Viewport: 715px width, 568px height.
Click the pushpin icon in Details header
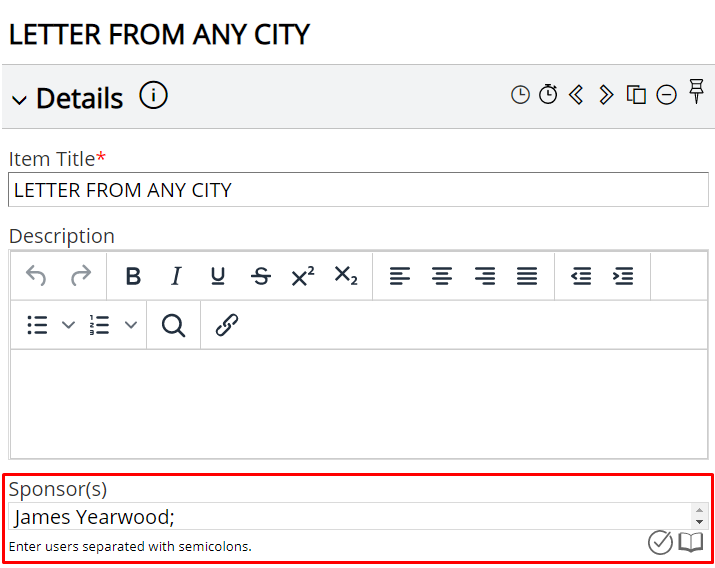point(696,91)
